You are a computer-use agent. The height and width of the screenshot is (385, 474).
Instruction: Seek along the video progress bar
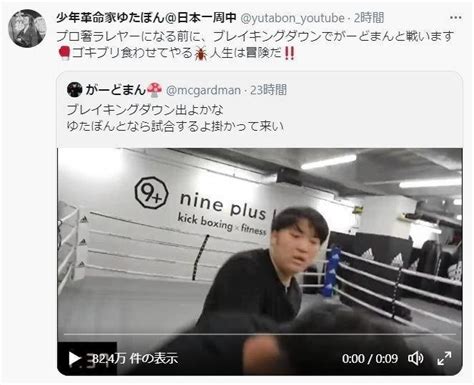click(x=259, y=334)
